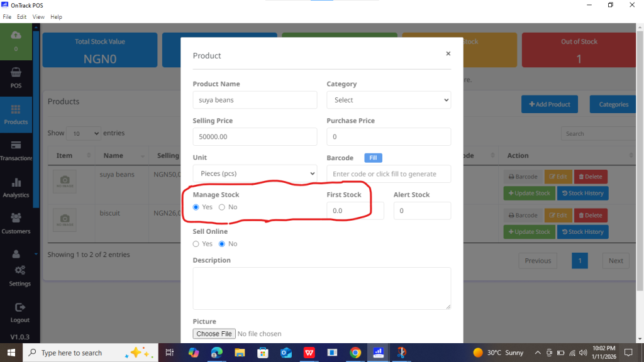Open the Category dropdown
This screenshot has height=362, width=644.
388,100
